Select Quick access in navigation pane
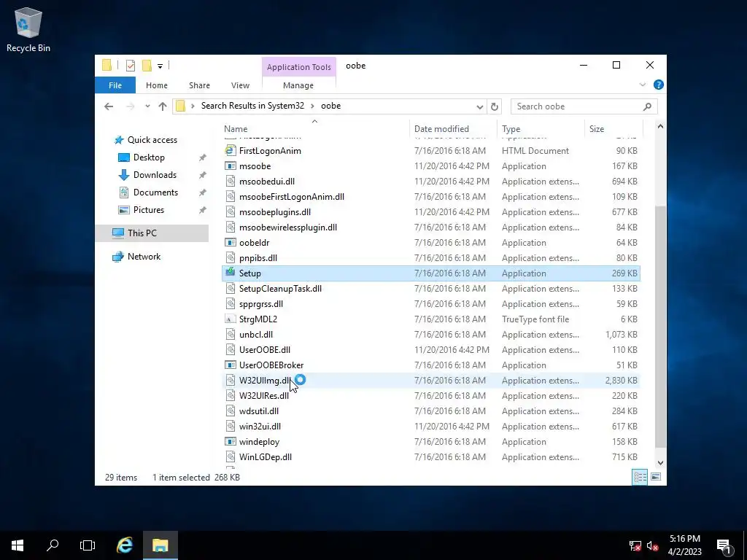Image resolution: width=747 pixels, height=560 pixels. click(152, 140)
